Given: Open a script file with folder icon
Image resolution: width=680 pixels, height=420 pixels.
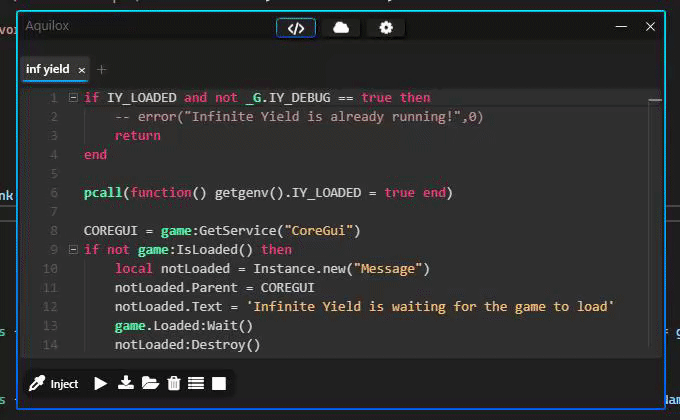Looking at the screenshot, I should (150, 384).
